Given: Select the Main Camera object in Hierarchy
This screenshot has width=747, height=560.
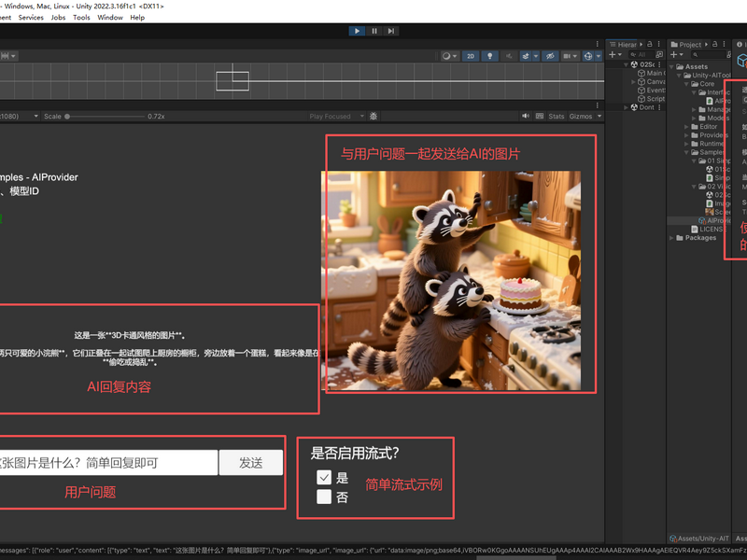Looking at the screenshot, I should (x=651, y=73).
